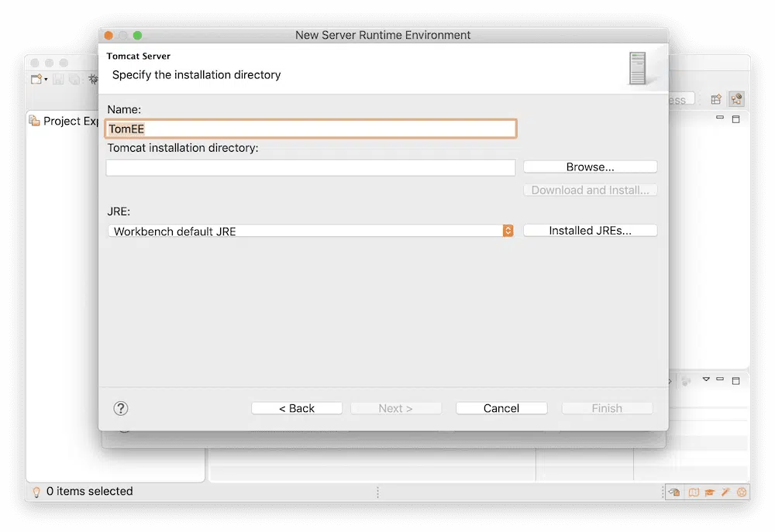Image resolution: width=775 pixels, height=532 pixels.
Task: Click the map icon in bottom trim
Action: pyautogui.click(x=694, y=492)
